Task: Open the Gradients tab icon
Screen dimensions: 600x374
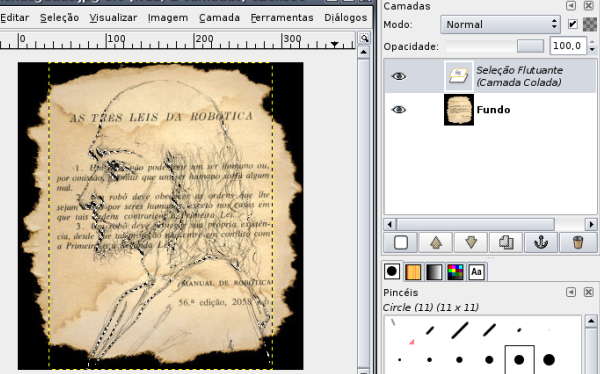Action: point(434,272)
